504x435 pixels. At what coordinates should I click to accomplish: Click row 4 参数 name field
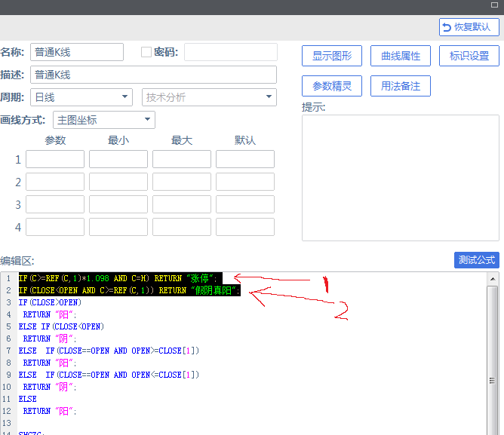tap(55, 227)
